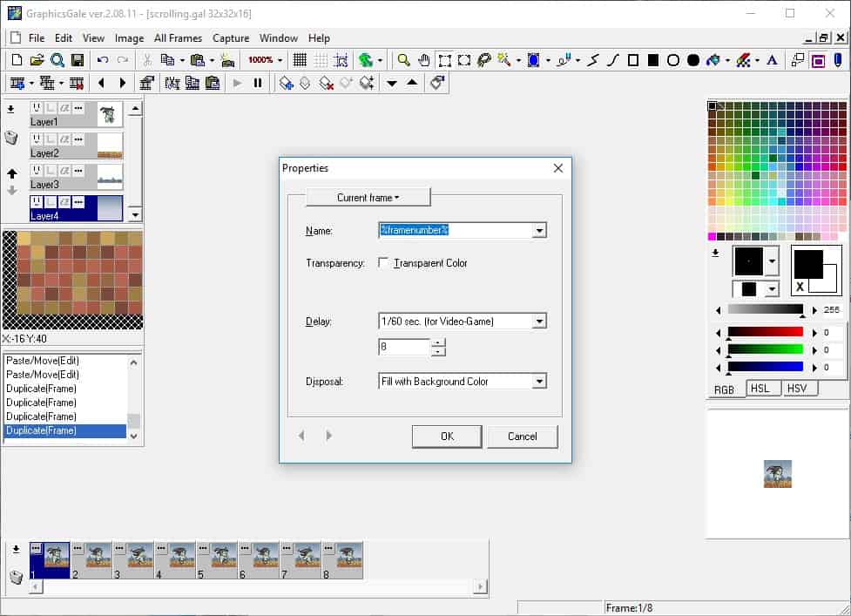The width and height of the screenshot is (851, 616).
Task: Click the trash icon beside the layer list
Action: (11, 138)
